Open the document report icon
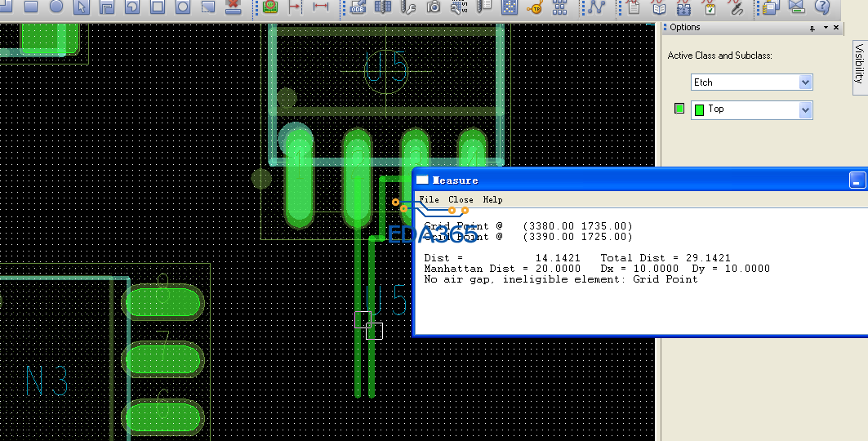This screenshot has height=441, width=868. pos(634,7)
